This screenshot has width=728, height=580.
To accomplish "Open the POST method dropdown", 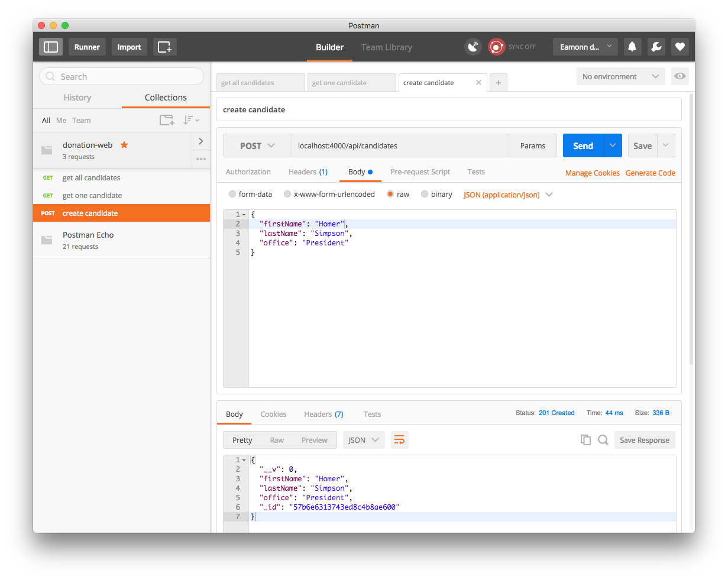I will pyautogui.click(x=257, y=145).
